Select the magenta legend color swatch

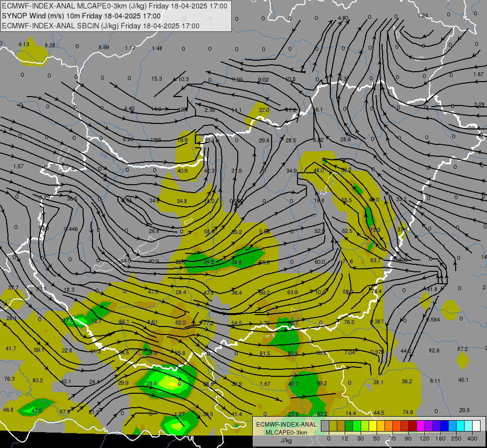tap(421, 426)
